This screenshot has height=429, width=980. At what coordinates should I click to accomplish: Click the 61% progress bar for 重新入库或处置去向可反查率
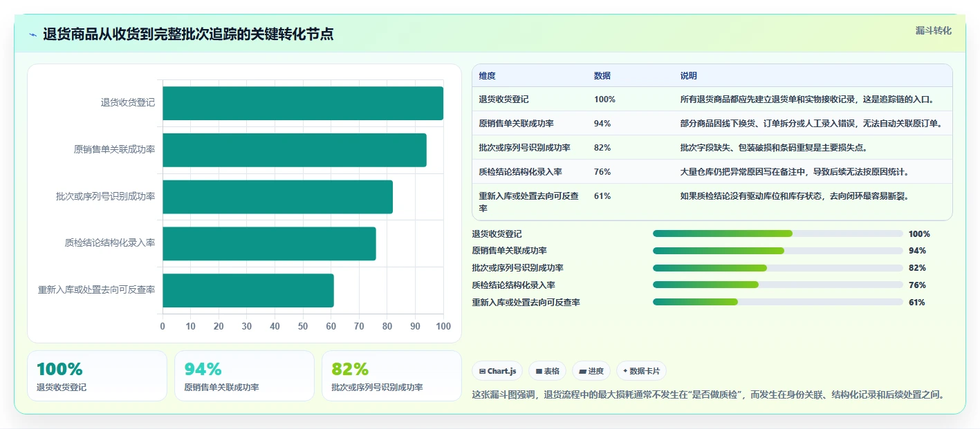[x=778, y=302]
